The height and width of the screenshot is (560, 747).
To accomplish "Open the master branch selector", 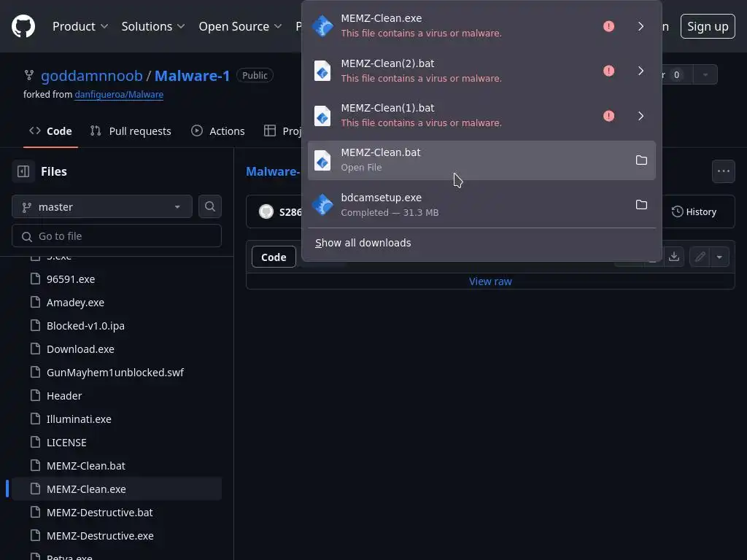I will click(102, 206).
